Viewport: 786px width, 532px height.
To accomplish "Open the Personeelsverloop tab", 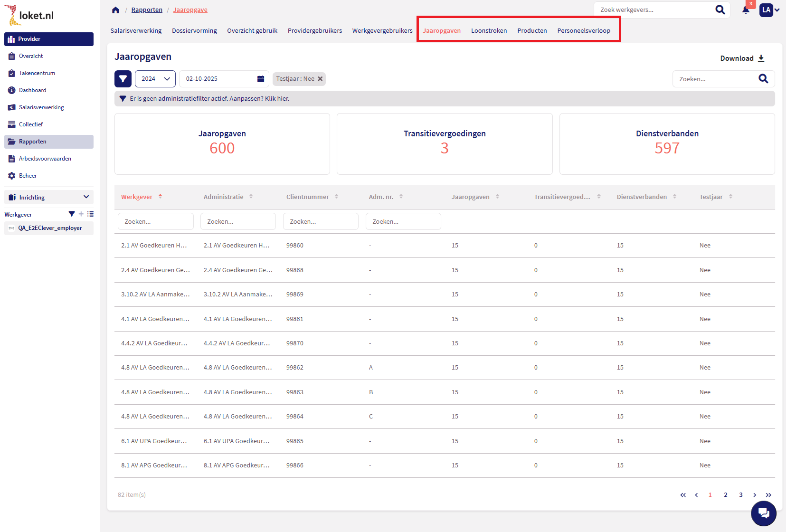I will tap(584, 30).
